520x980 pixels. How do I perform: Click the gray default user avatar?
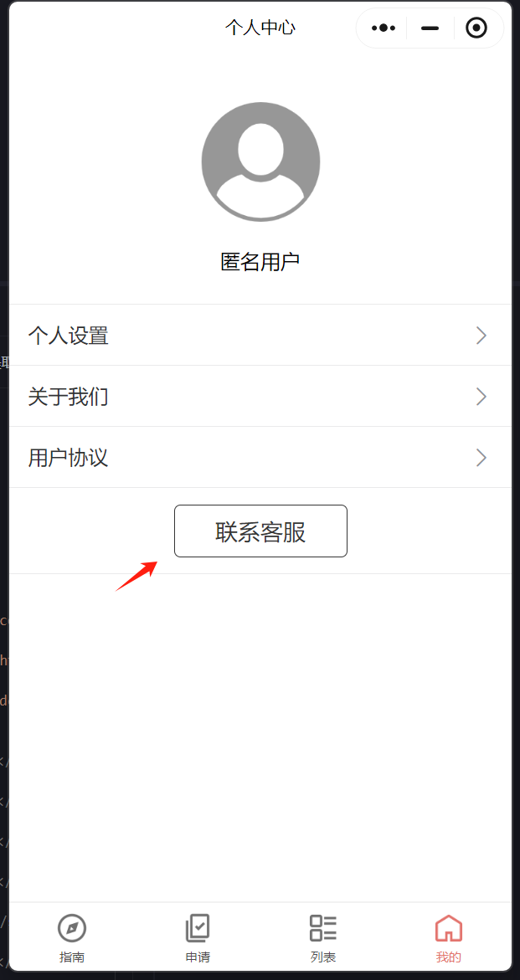click(x=260, y=162)
